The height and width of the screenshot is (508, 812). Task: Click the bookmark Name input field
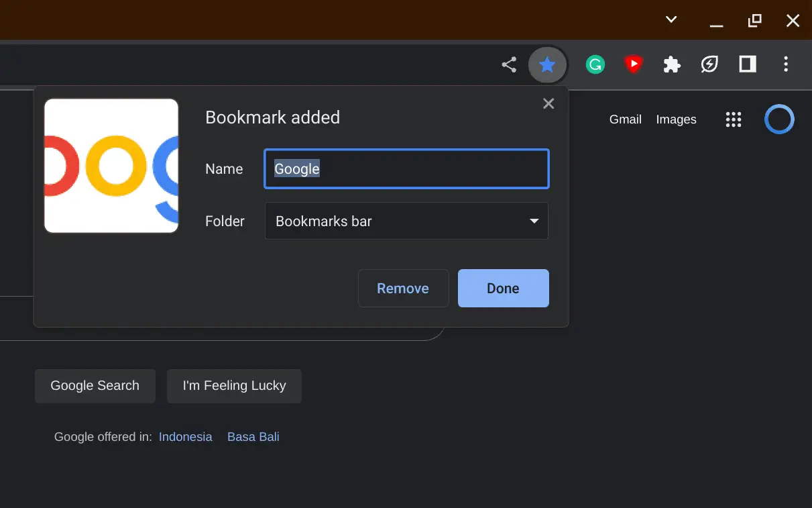(x=406, y=168)
